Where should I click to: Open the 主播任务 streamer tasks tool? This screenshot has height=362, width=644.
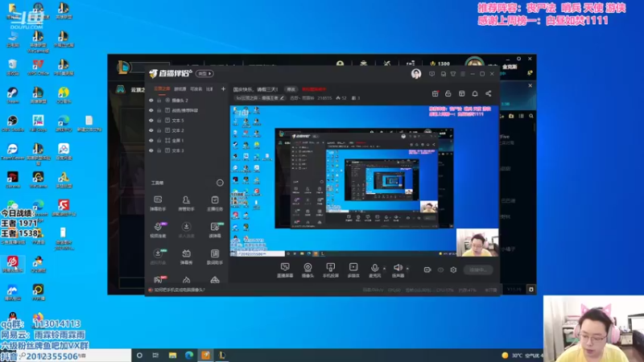point(215,204)
